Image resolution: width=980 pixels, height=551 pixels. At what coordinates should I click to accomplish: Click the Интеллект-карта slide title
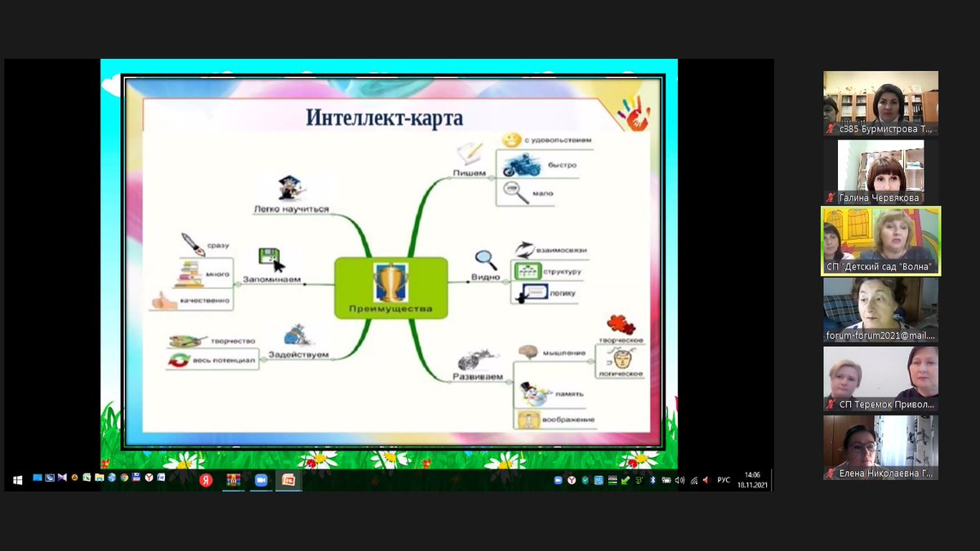pos(385,118)
